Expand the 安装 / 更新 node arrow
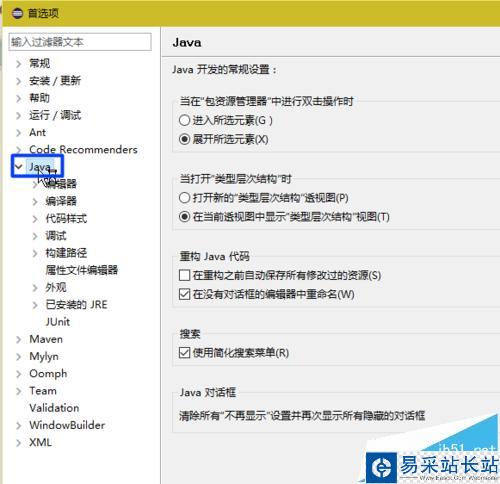This screenshot has width=500, height=484. pyautogui.click(x=19, y=81)
